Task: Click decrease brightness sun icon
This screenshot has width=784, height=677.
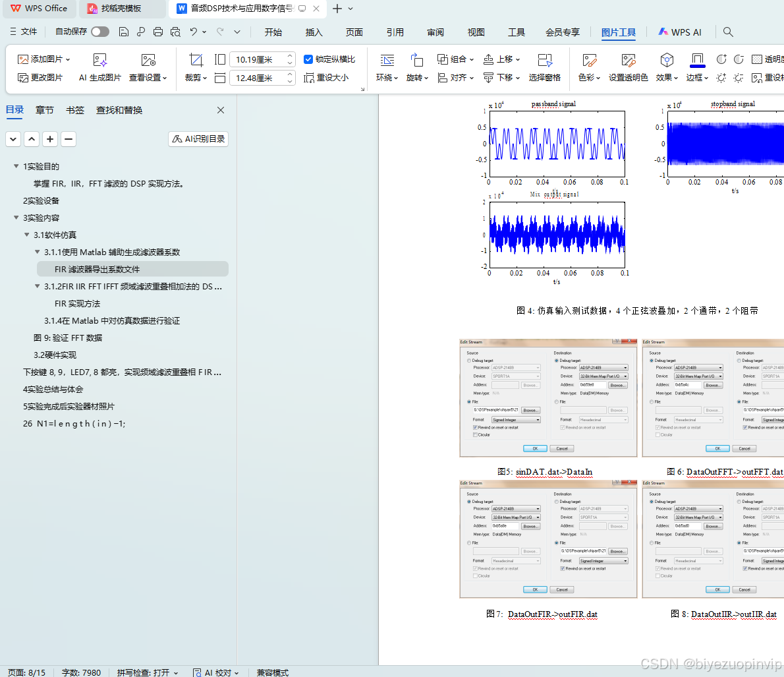Action: coord(739,78)
